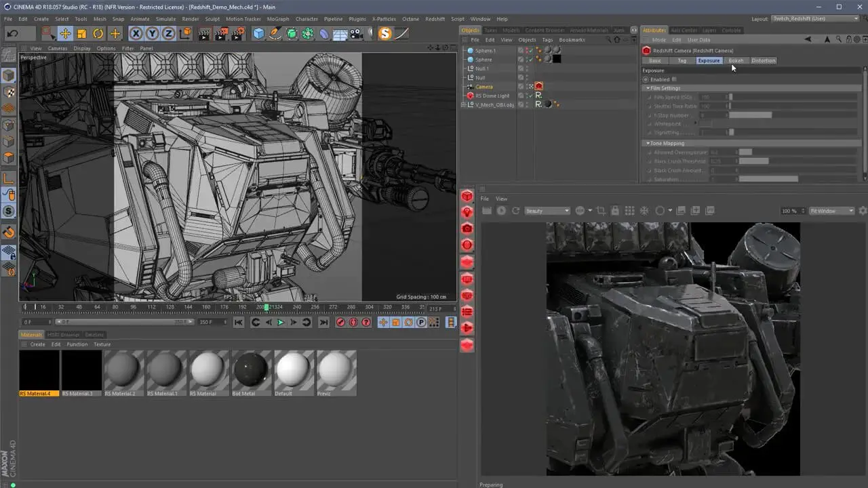Toggle the Z axis lock
Image resolution: width=868 pixels, height=488 pixels.
point(169,33)
